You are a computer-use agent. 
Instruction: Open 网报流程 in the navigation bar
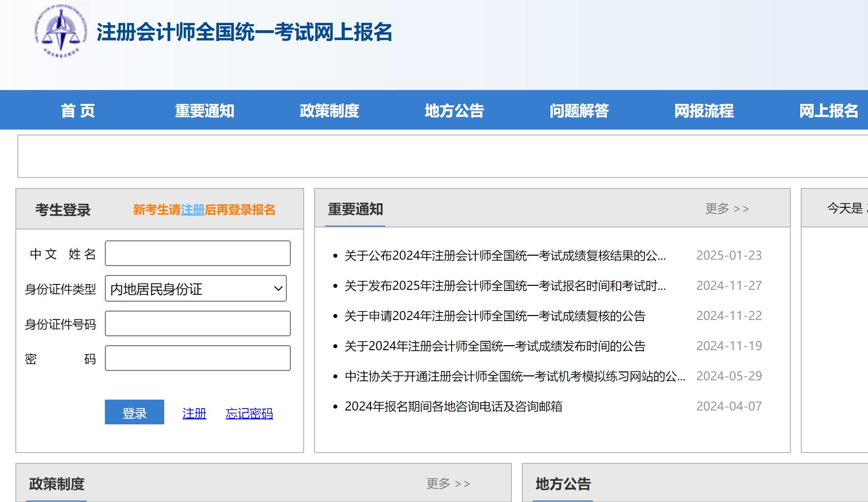coord(704,110)
